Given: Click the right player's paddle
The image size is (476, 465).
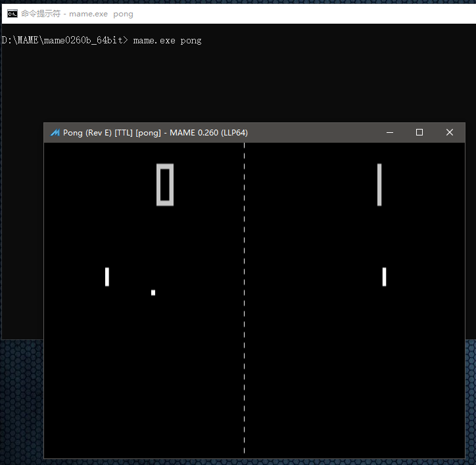Looking at the screenshot, I should click(385, 277).
